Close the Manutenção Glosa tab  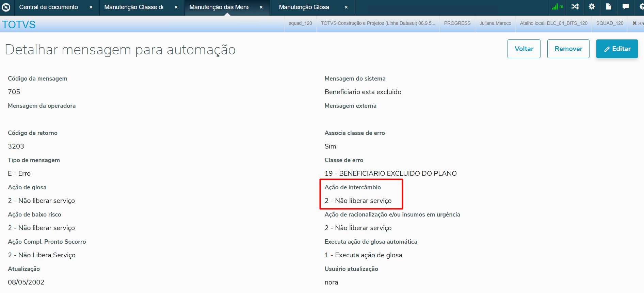click(x=346, y=7)
